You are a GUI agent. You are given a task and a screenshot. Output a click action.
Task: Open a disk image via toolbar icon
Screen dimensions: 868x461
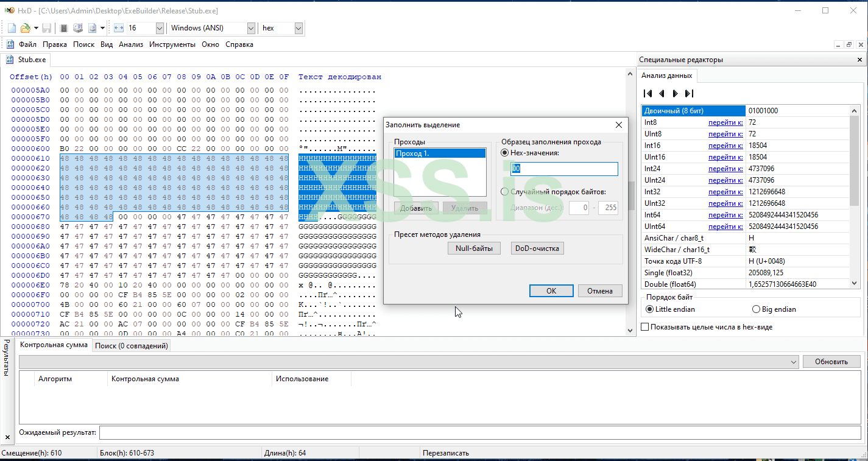[92, 28]
